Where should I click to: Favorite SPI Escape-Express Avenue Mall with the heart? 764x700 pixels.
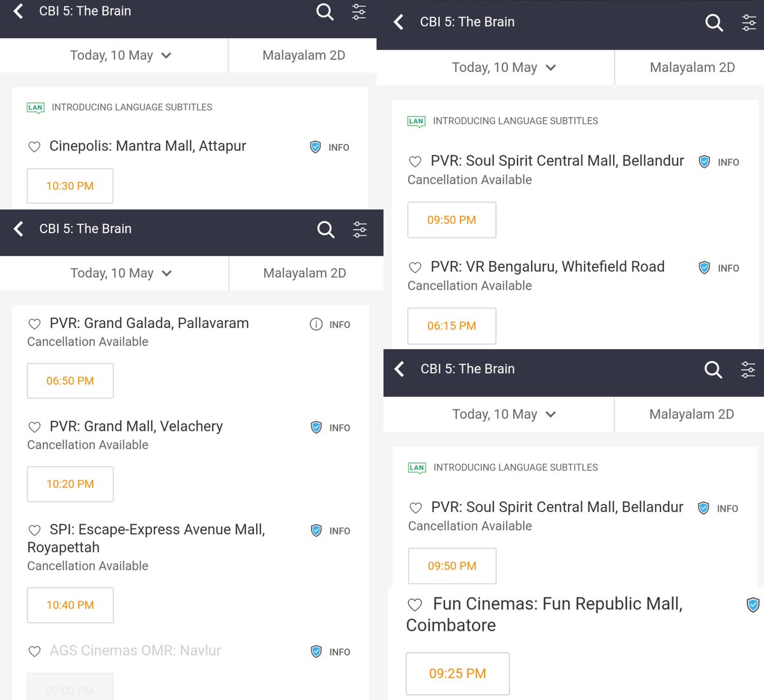click(x=34, y=530)
